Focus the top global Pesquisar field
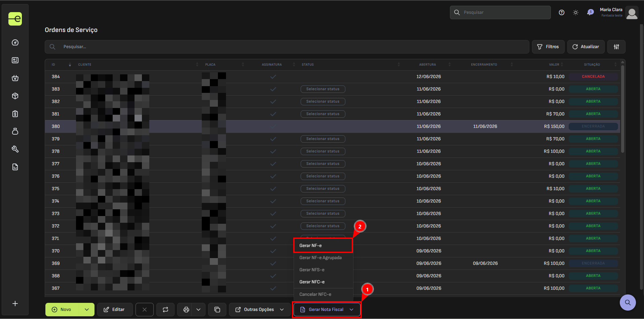 500,12
